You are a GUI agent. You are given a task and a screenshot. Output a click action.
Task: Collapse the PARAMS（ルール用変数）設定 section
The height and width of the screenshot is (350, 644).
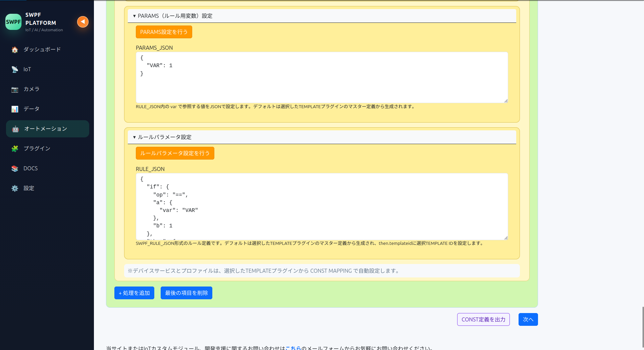322,16
